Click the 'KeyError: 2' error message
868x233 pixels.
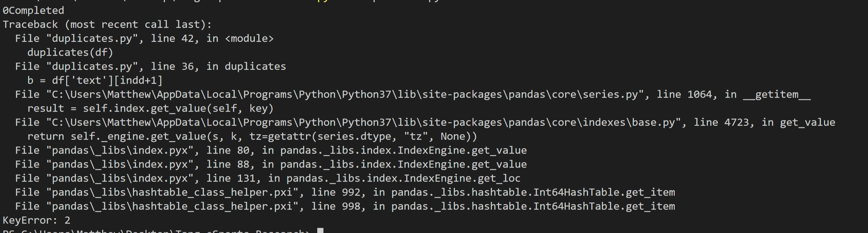click(x=36, y=221)
